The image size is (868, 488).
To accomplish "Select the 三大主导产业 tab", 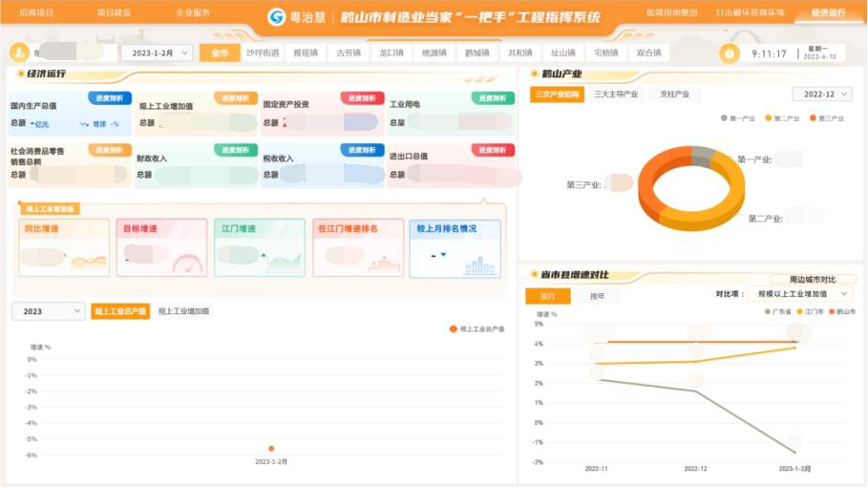I will tap(616, 95).
